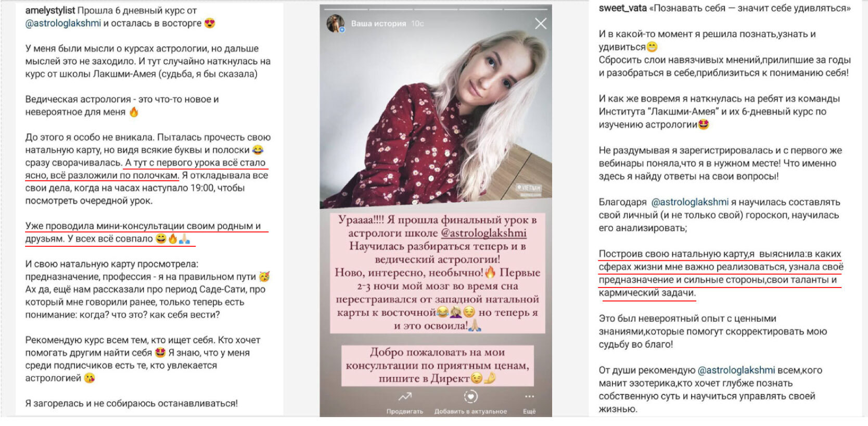Open the Ещё three-dots menu

click(529, 397)
